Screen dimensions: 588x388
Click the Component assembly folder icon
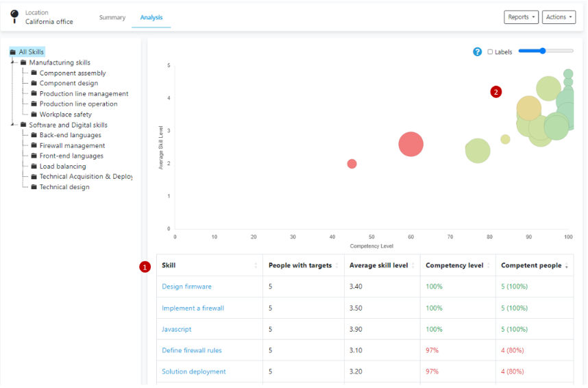coord(34,73)
